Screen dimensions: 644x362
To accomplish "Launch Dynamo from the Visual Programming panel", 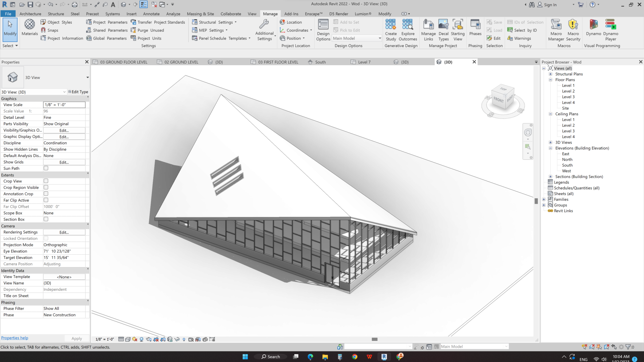I will coord(593,29).
